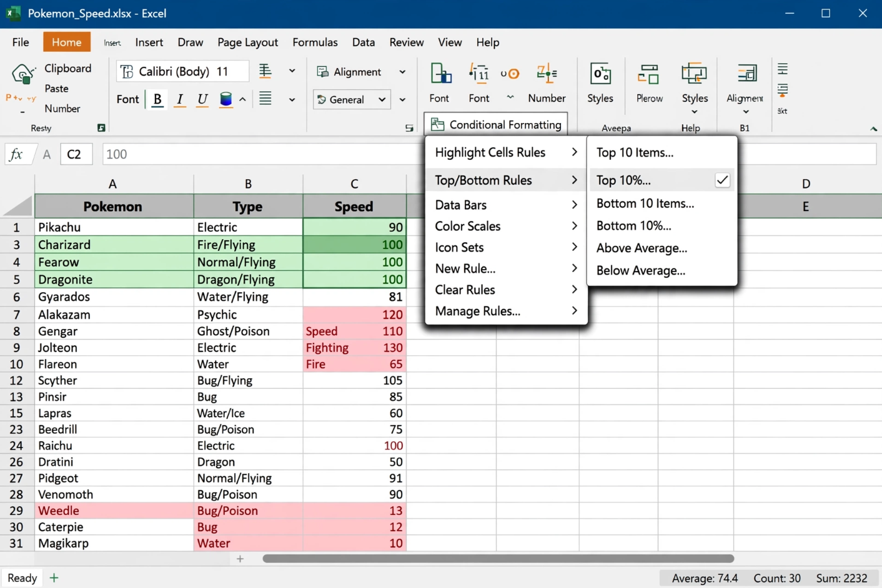Switch to the Home tab
Viewport: 882px width, 588px height.
(67, 42)
